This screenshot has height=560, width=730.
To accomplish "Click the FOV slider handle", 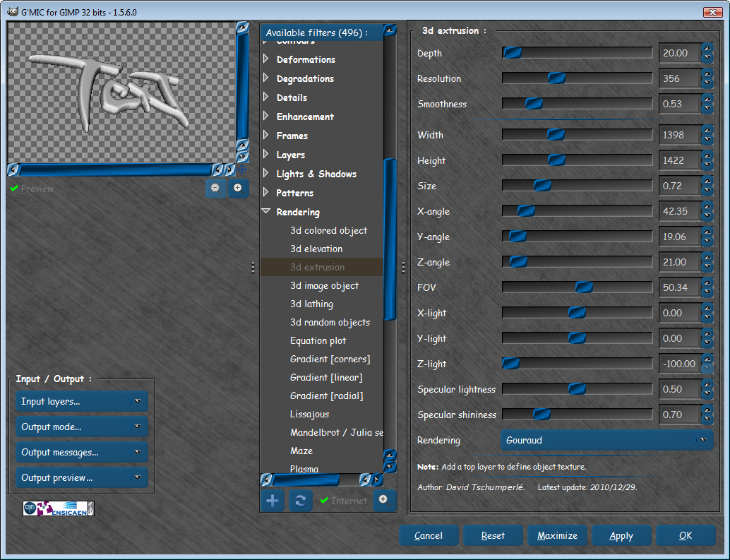I will [584, 287].
